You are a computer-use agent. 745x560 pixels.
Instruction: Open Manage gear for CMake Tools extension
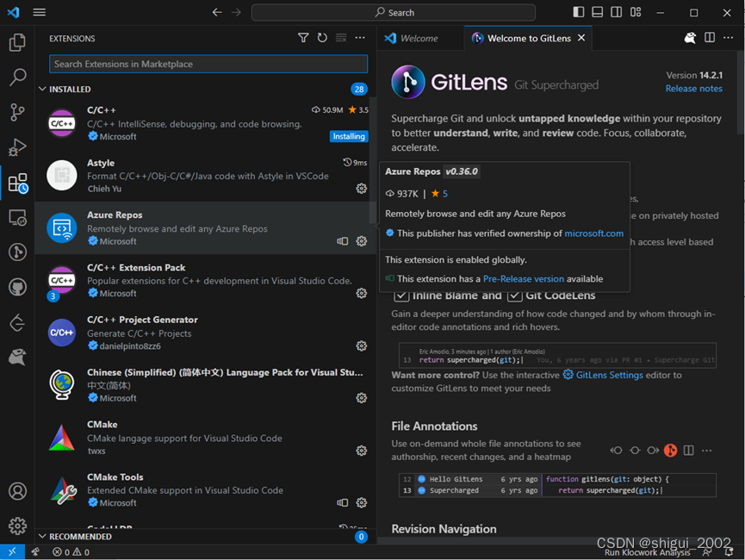point(362,502)
